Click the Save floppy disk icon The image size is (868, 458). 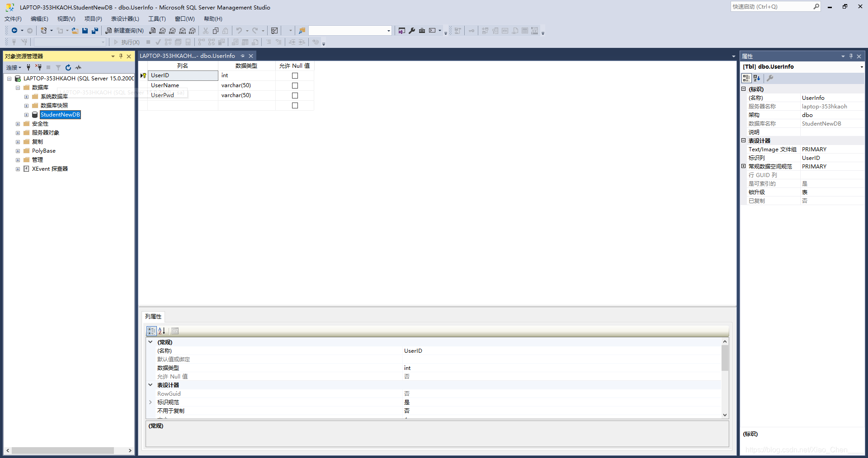pyautogui.click(x=85, y=31)
